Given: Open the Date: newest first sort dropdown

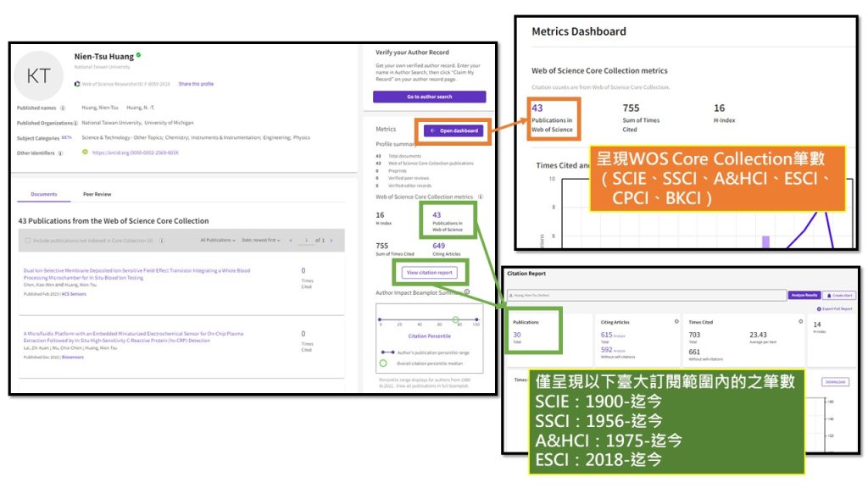Looking at the screenshot, I should point(261,240).
